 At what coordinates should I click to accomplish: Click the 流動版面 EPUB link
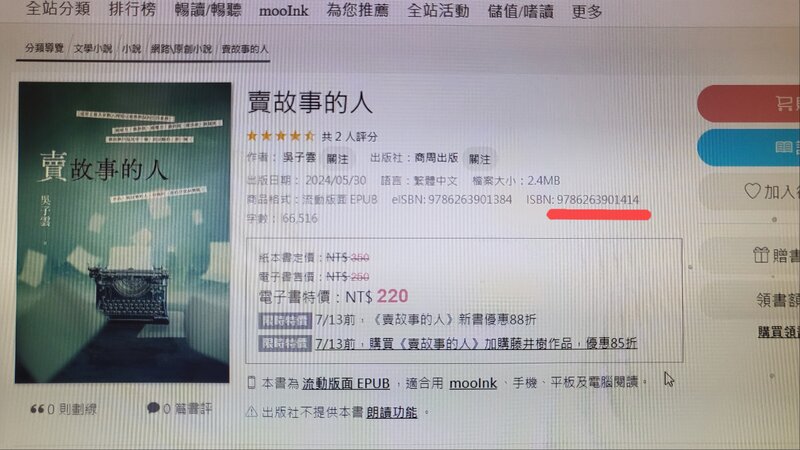click(346, 383)
